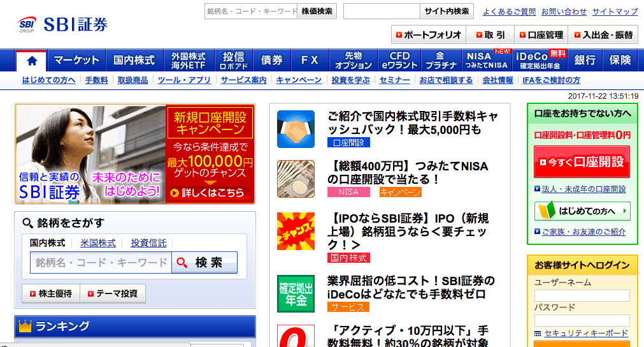644x347 pixels.
Task: Click the handshake referral icon
Action: (x=296, y=129)
